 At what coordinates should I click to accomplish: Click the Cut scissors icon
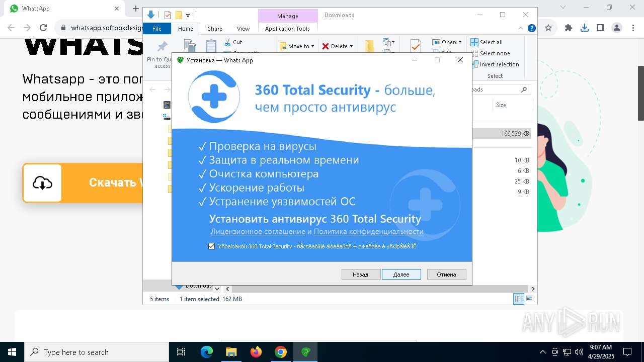(x=227, y=42)
